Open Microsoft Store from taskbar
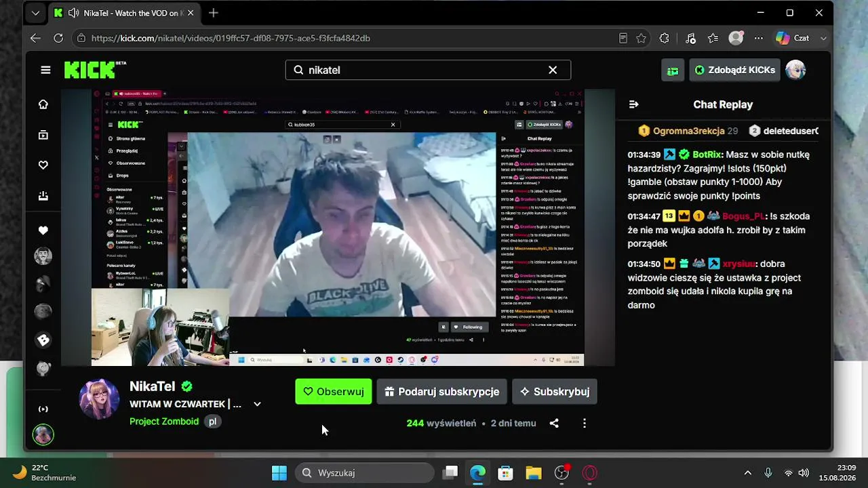The image size is (868, 488). [x=506, y=472]
